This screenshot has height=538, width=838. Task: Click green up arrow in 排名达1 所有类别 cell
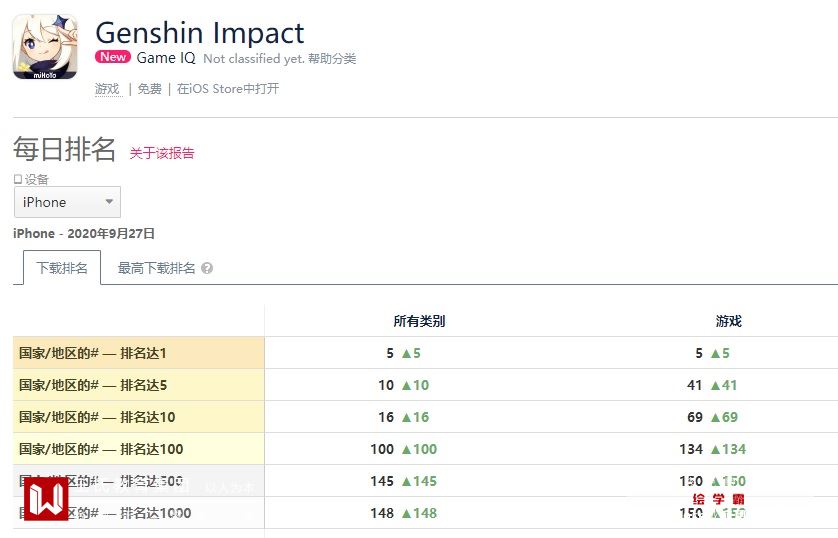pyautogui.click(x=406, y=353)
